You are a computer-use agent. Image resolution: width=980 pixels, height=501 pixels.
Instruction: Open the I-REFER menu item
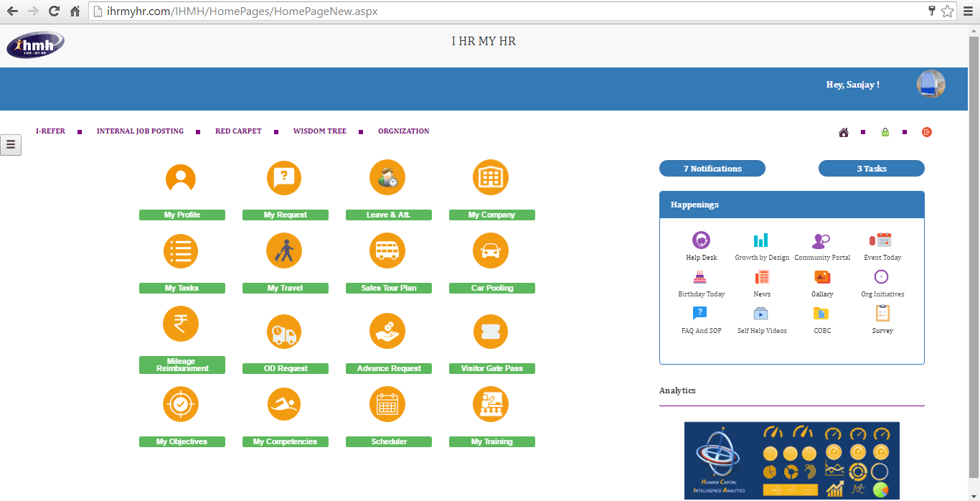click(50, 131)
